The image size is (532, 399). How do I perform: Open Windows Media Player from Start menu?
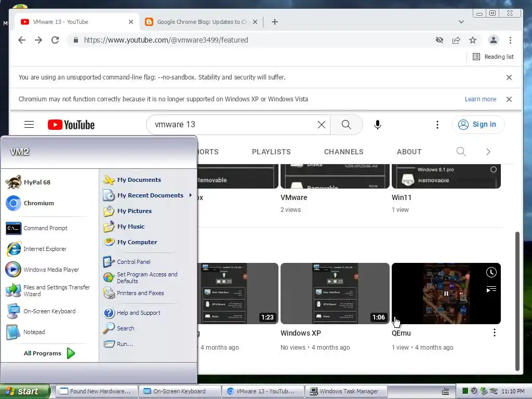coord(50,270)
